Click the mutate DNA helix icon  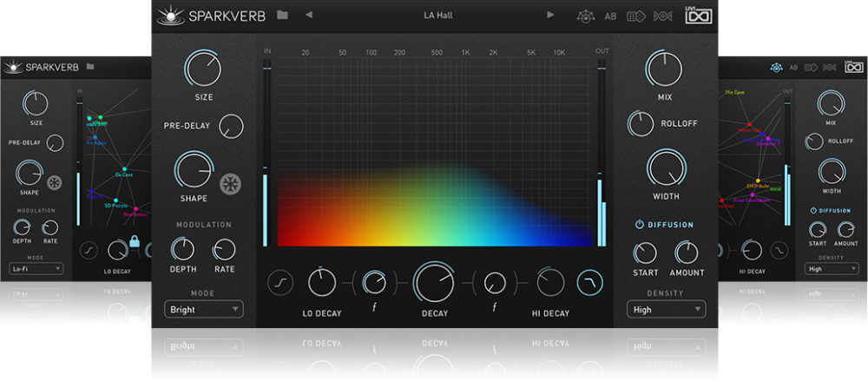[663, 16]
